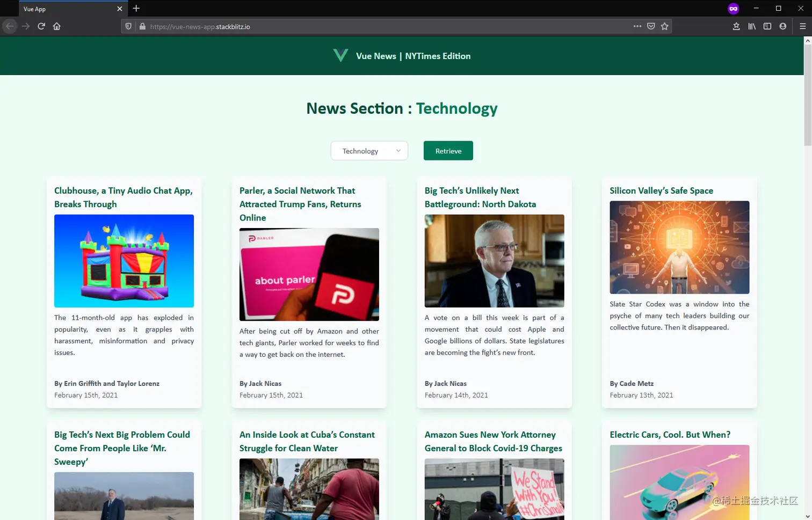Save page to Pocket
Viewport: 812px width, 520px height.
(x=651, y=26)
